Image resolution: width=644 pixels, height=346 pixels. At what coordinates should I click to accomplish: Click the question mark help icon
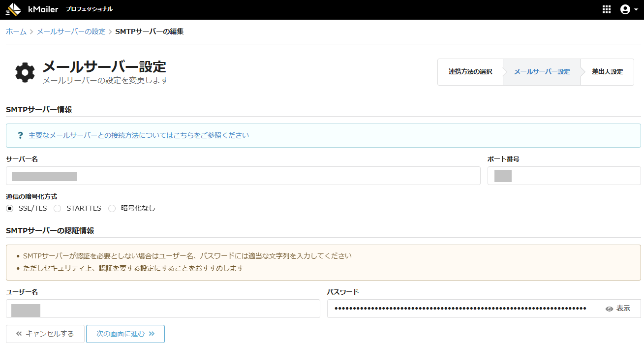[20, 135]
